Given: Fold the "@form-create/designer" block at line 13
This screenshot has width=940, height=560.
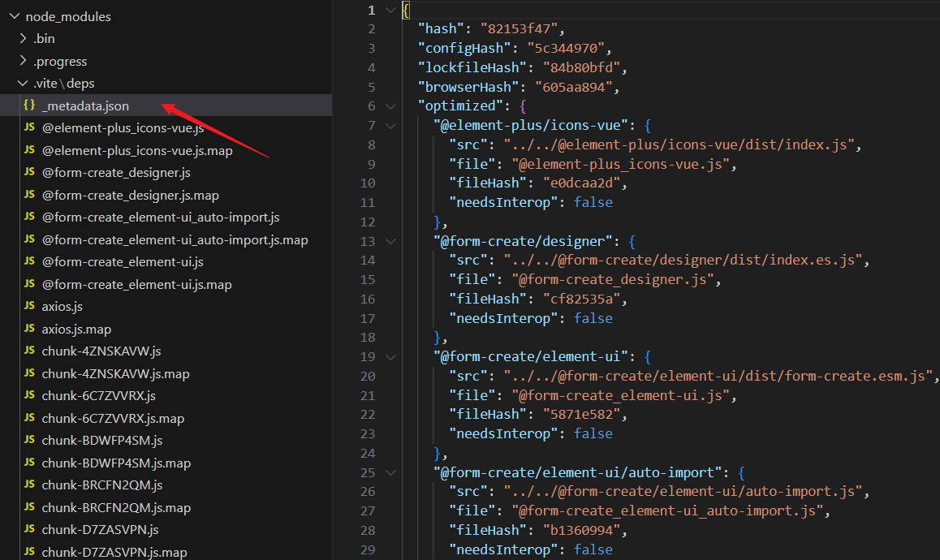Looking at the screenshot, I should click(x=391, y=241).
